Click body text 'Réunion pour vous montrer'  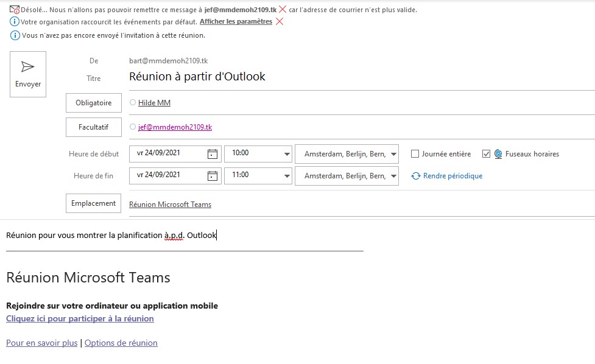[x=111, y=235]
